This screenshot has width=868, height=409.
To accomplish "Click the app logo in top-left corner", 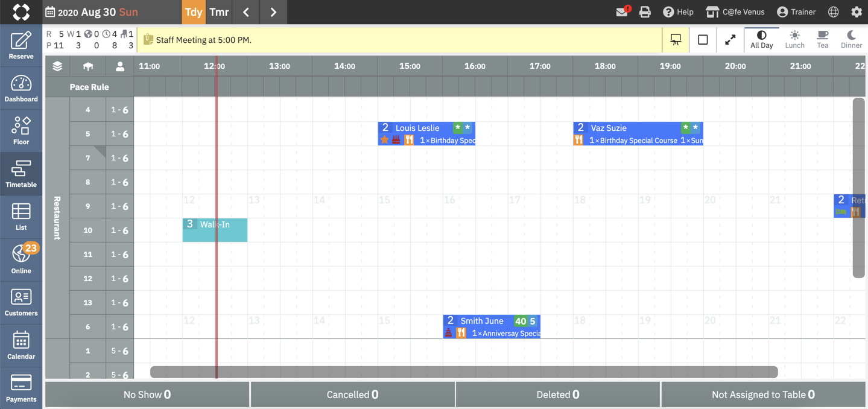I will tap(21, 12).
